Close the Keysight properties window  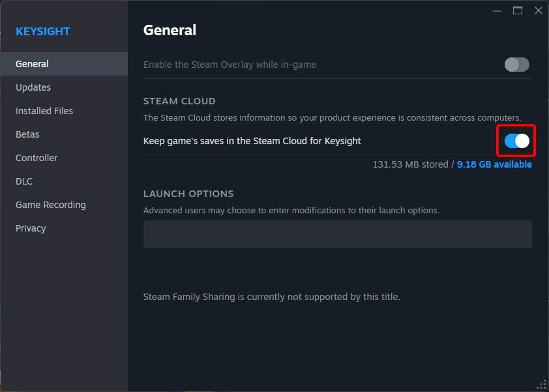pyautogui.click(x=539, y=11)
